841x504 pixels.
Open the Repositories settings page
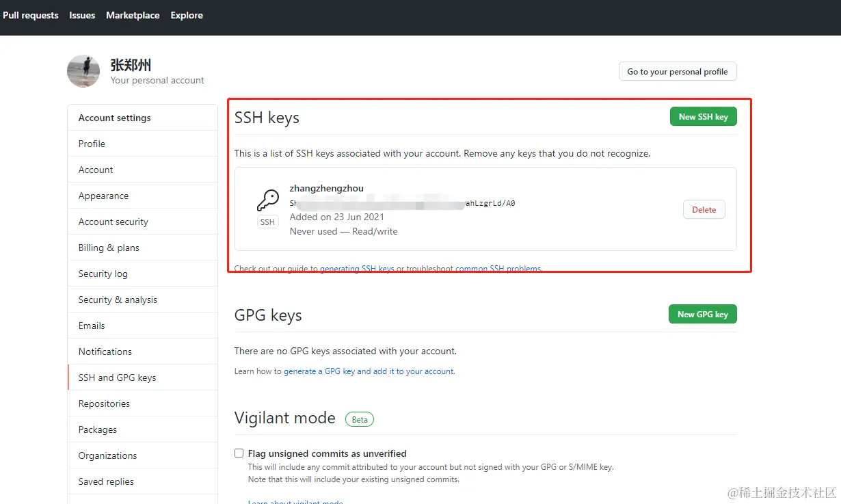(104, 403)
